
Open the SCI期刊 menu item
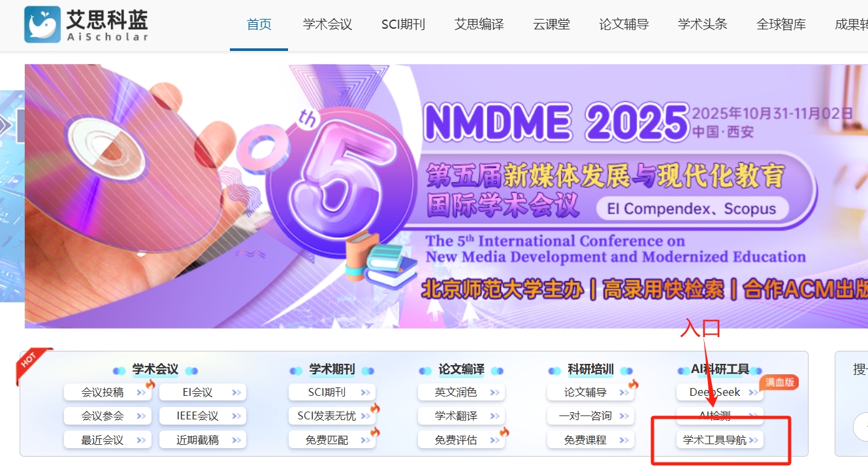point(402,24)
